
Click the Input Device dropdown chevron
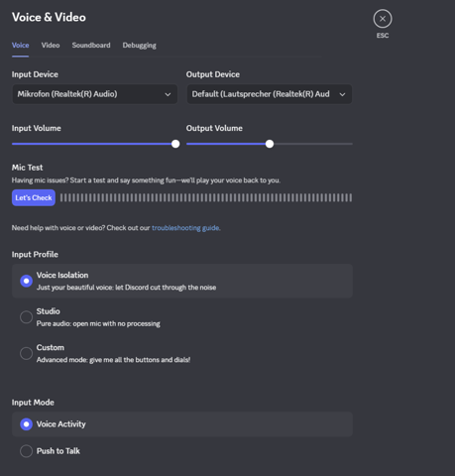[x=168, y=94]
